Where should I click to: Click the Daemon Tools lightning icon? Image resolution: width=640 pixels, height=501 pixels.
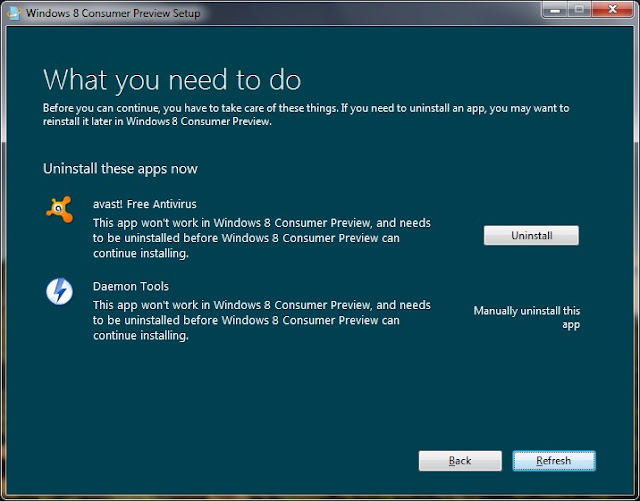point(60,292)
